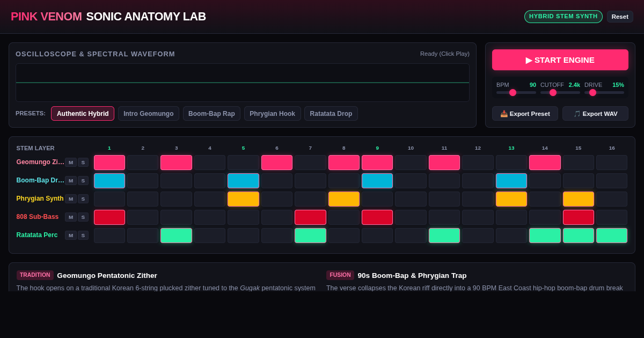Toggle Geomungo Zither step 8
644x338 pixels.
(x=344, y=163)
